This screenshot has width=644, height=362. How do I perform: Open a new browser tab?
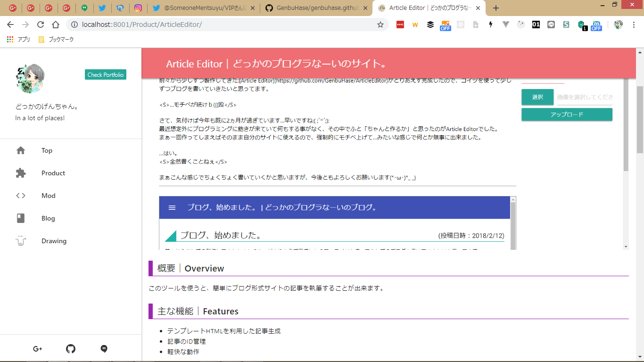tap(495, 8)
